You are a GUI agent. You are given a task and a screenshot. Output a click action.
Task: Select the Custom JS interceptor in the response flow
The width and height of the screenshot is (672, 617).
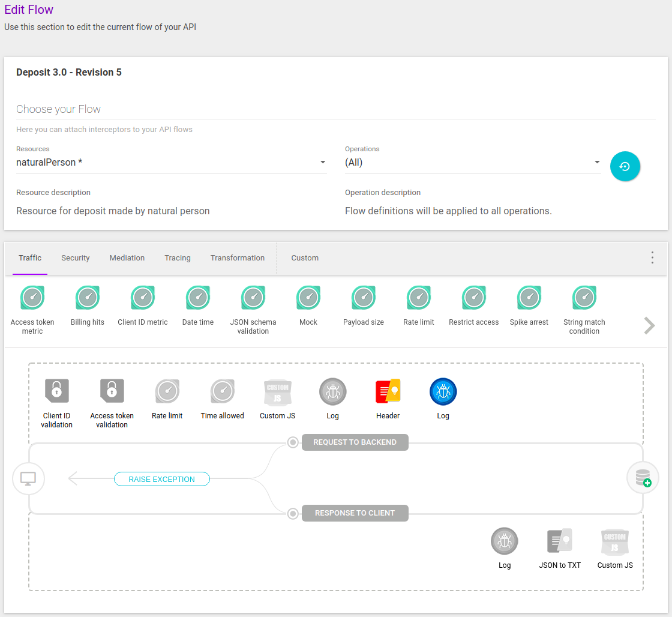(614, 540)
